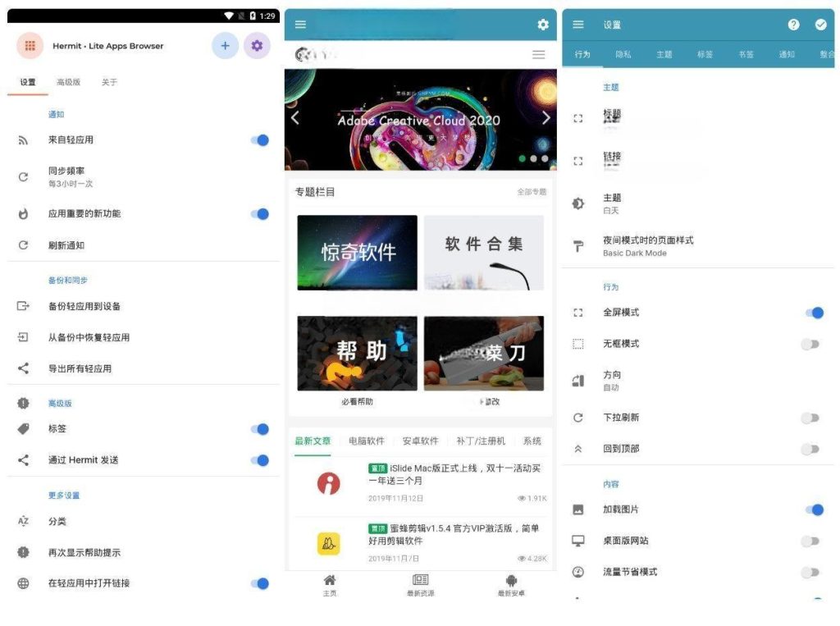Tap the restore icon beside 从备份中恢复轻应用

click(x=23, y=337)
